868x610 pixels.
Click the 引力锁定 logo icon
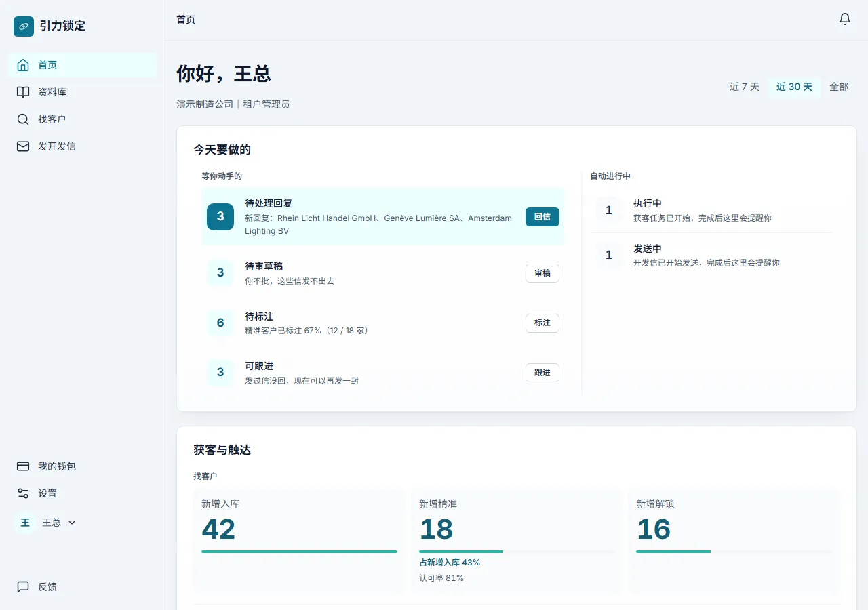[24, 26]
